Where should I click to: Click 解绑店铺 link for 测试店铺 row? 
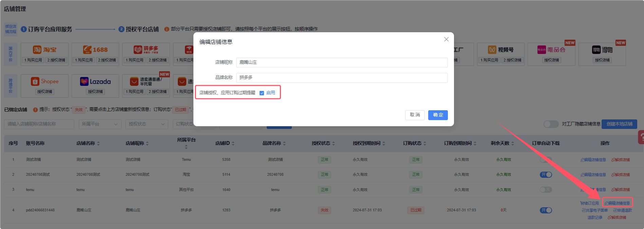tap(620, 160)
